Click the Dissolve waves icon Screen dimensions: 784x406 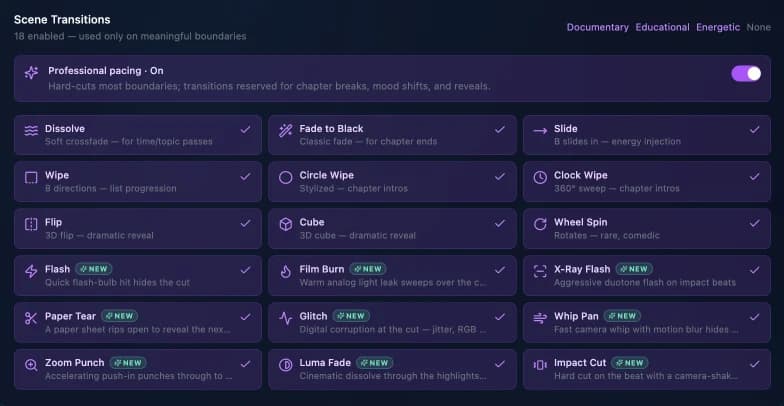(x=31, y=131)
